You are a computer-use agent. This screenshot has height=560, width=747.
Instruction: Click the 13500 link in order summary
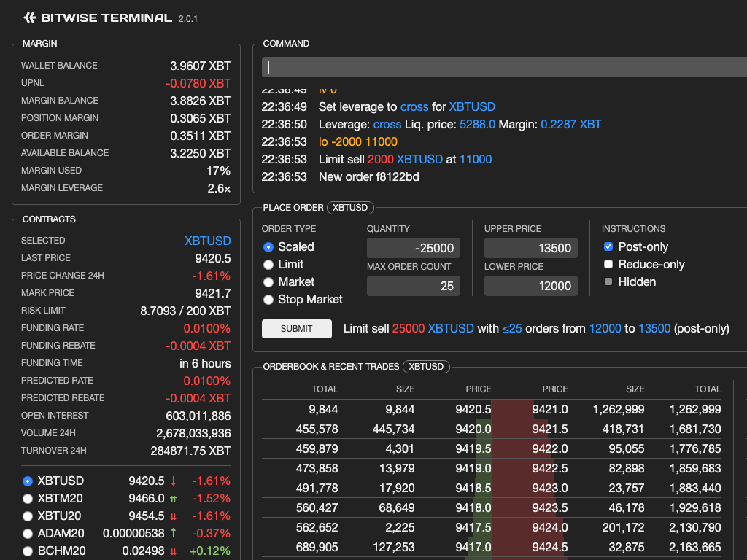[654, 329]
